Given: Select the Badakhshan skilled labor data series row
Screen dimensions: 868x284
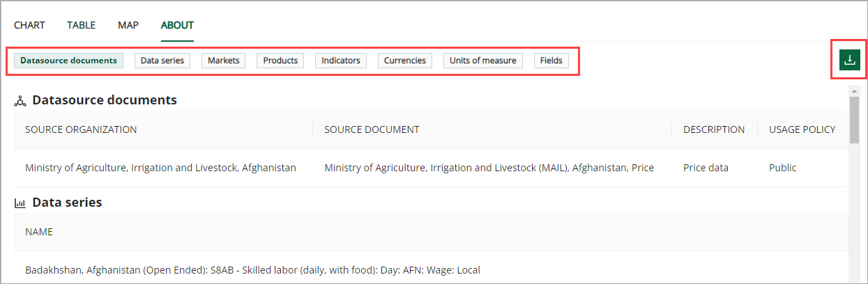Looking at the screenshot, I should click(252, 270).
